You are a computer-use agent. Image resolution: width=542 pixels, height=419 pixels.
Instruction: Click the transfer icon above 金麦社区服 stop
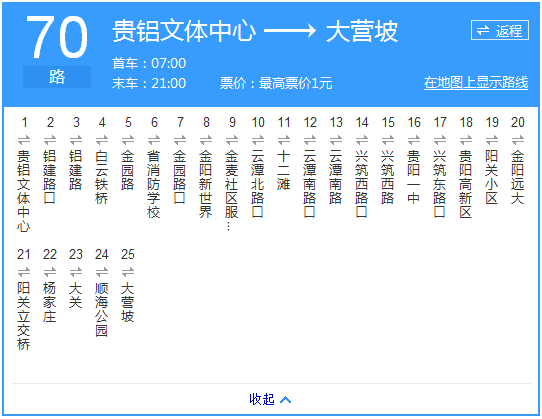click(232, 140)
